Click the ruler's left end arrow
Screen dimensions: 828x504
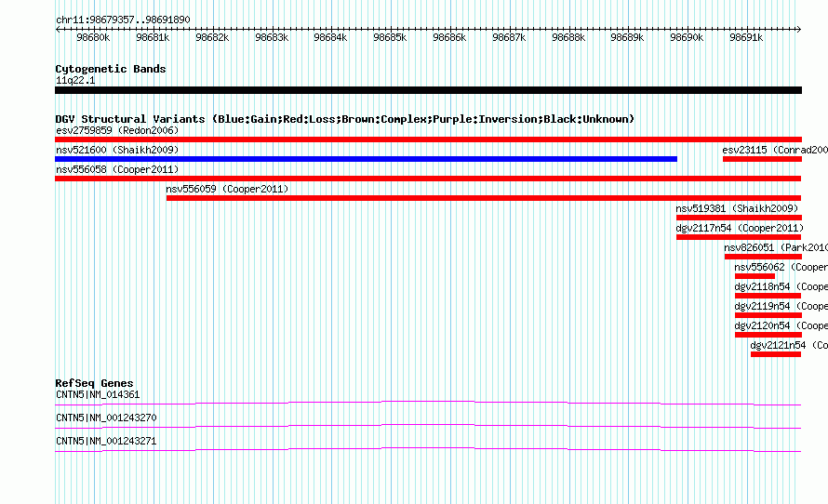point(58,30)
